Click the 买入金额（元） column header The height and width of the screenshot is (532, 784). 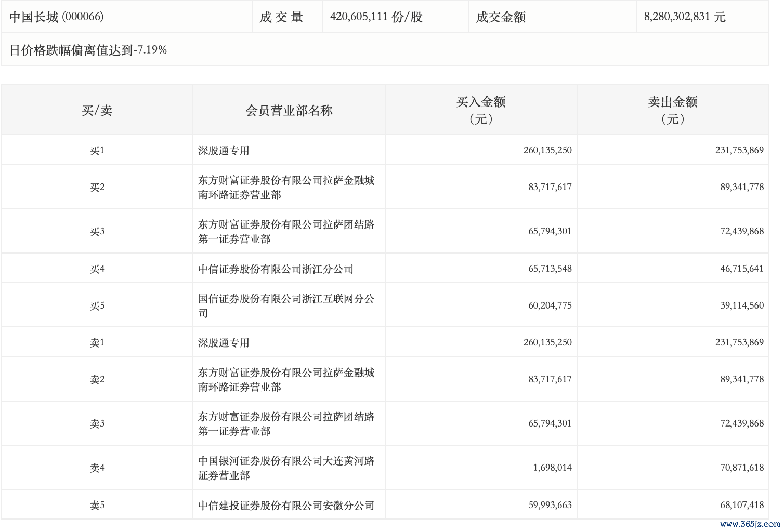481,110
